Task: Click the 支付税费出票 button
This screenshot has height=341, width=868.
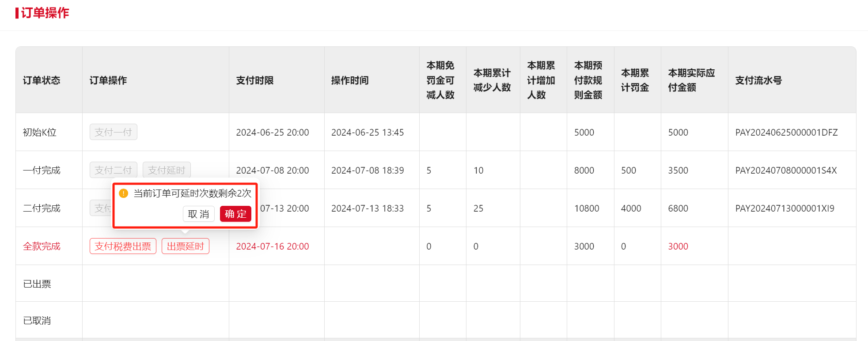Action: 123,246
